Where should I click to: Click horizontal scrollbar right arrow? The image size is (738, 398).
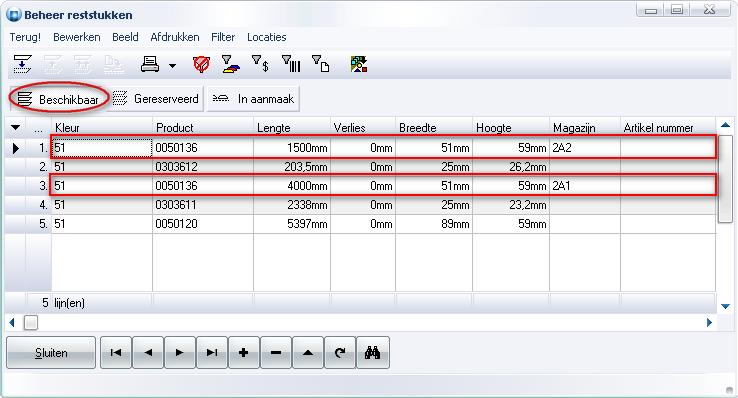click(x=709, y=322)
